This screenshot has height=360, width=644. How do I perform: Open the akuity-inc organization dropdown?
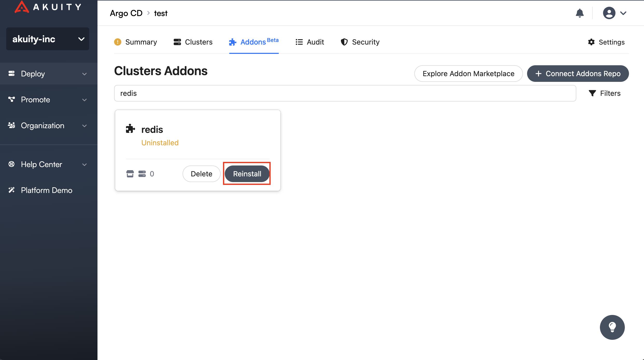48,39
